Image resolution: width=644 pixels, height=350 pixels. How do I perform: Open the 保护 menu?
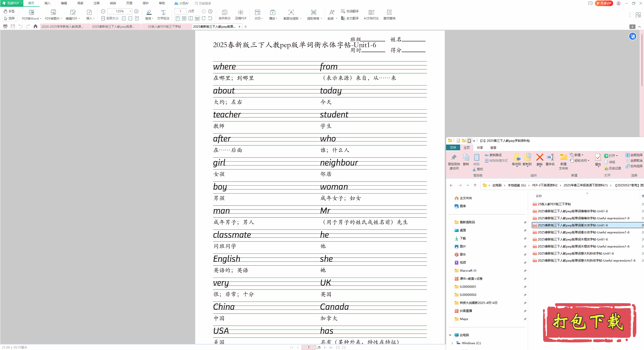coord(146,3)
